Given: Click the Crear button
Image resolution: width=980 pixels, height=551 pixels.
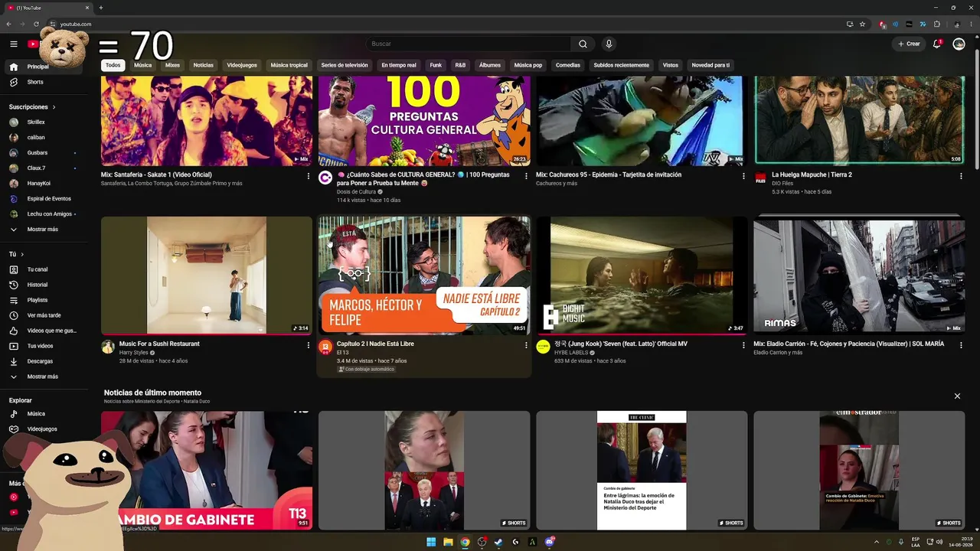Looking at the screenshot, I should tap(909, 44).
